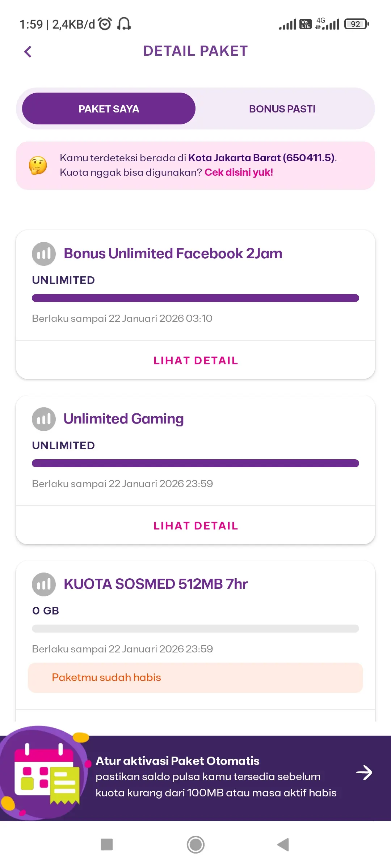Screen dimensions: 391x868
Task: Tap the calendar icon on the bottom banner
Action: pos(45,773)
